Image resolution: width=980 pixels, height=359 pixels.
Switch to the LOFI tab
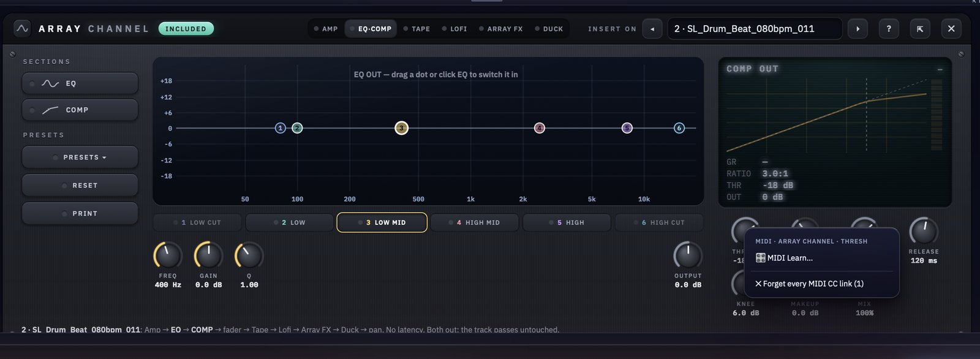click(x=454, y=29)
